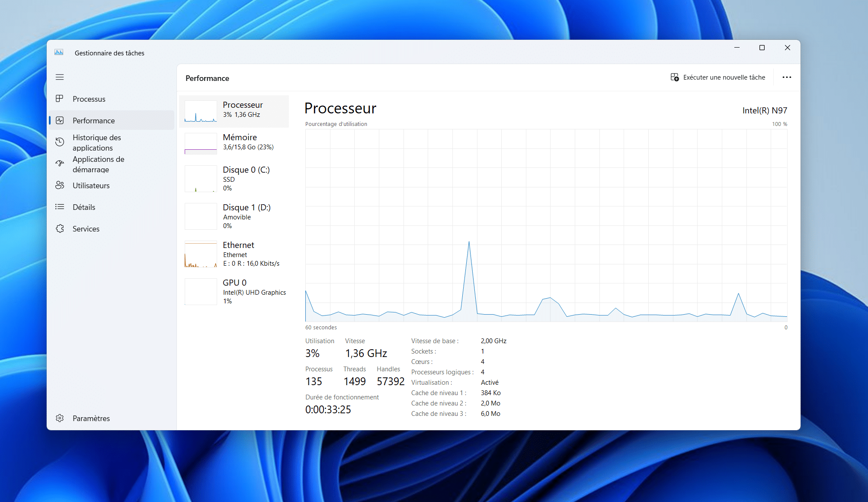The width and height of the screenshot is (868, 502).
Task: Click the 135 Processus count
Action: tap(314, 382)
